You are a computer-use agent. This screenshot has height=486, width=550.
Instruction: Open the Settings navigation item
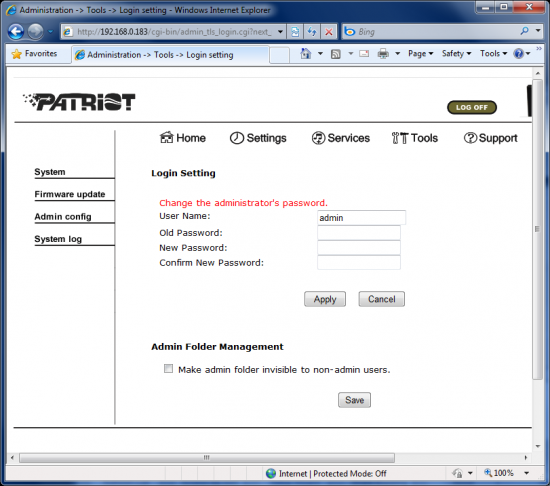point(258,138)
